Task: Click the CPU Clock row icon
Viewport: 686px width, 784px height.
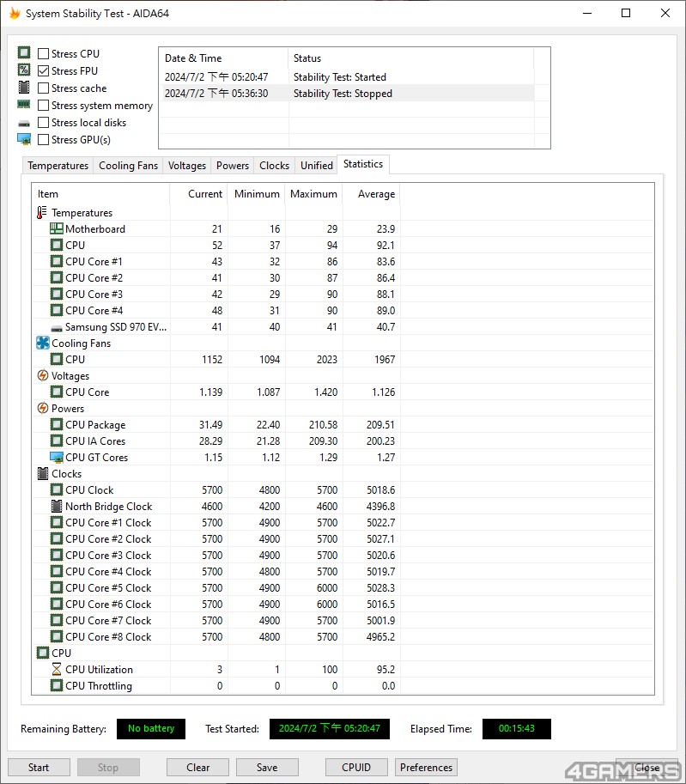Action: pos(57,489)
